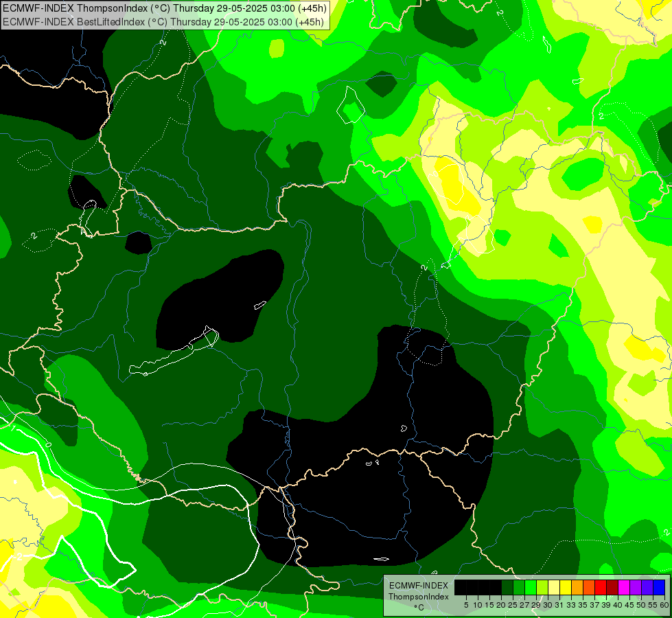672x618 pixels.
Task: Click the legend tick value "27"
Action: 524,605
